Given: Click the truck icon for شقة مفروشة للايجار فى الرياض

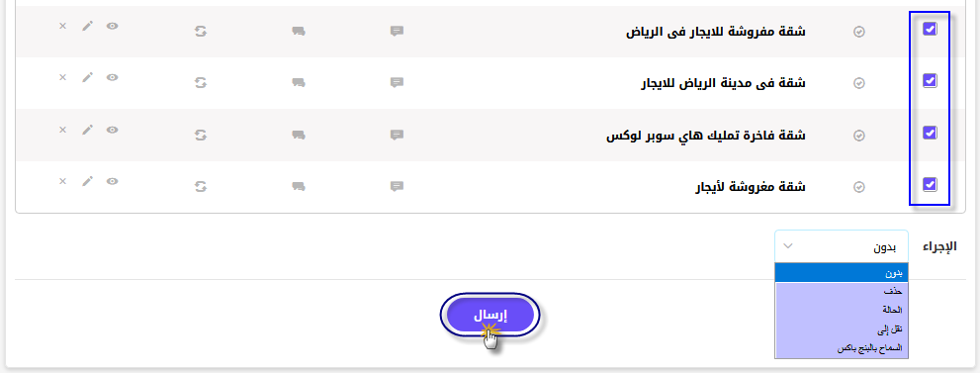Looking at the screenshot, I should point(298,31).
